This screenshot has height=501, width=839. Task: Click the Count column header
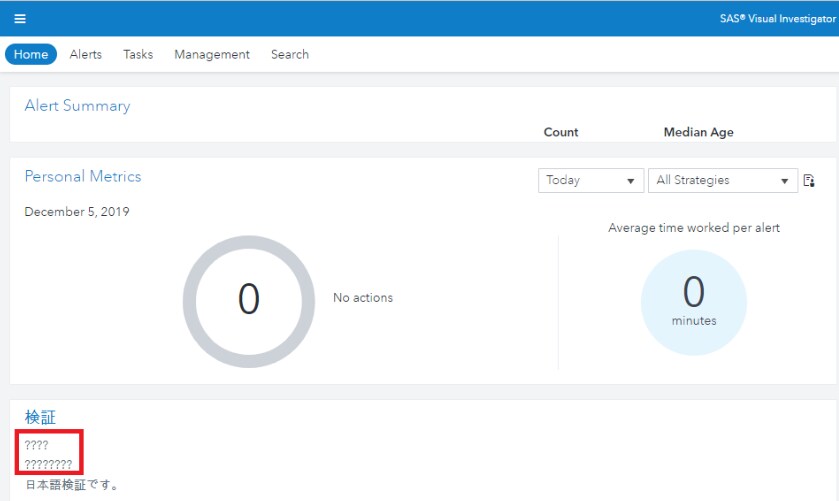click(x=561, y=132)
